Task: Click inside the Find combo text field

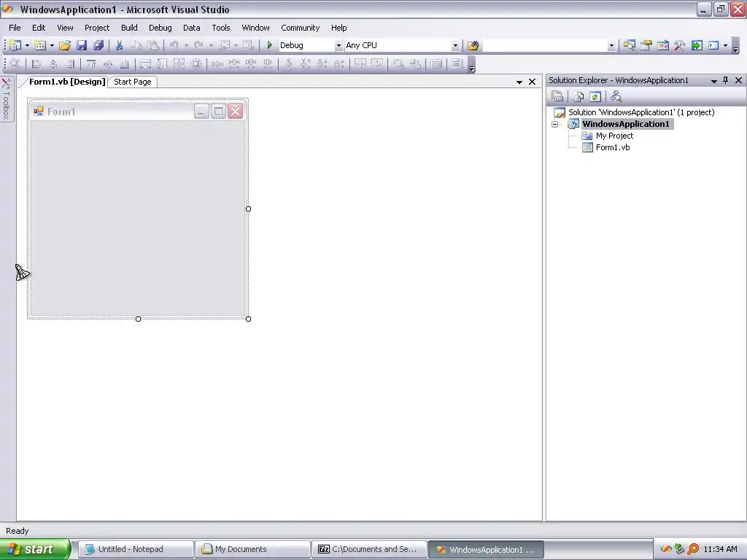Action: (545, 46)
